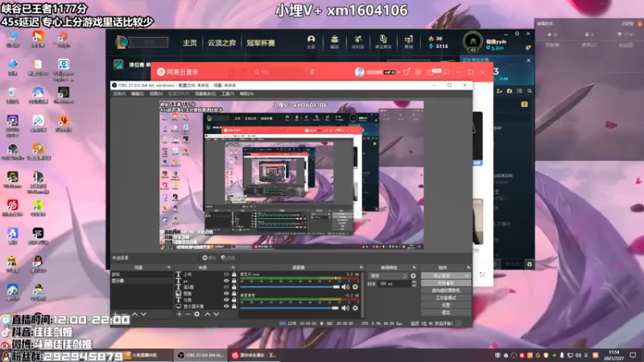The width and height of the screenshot is (644, 362).
Task: Open OBS 文件(F) menu
Action: tap(119, 94)
